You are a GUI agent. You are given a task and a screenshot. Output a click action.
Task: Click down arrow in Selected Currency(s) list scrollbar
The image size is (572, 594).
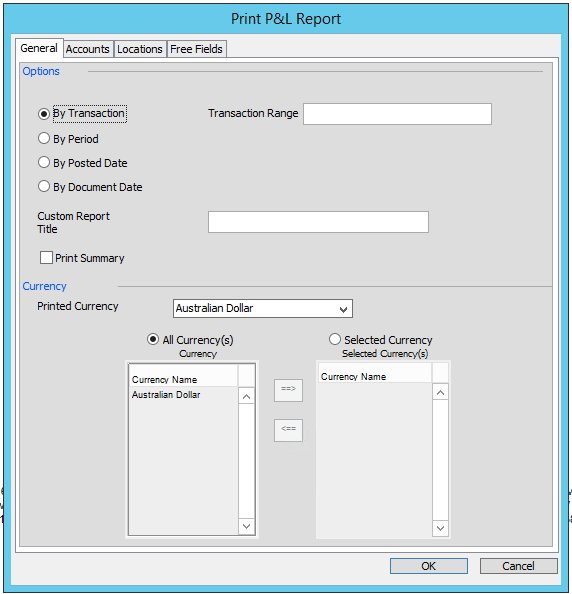point(440,528)
